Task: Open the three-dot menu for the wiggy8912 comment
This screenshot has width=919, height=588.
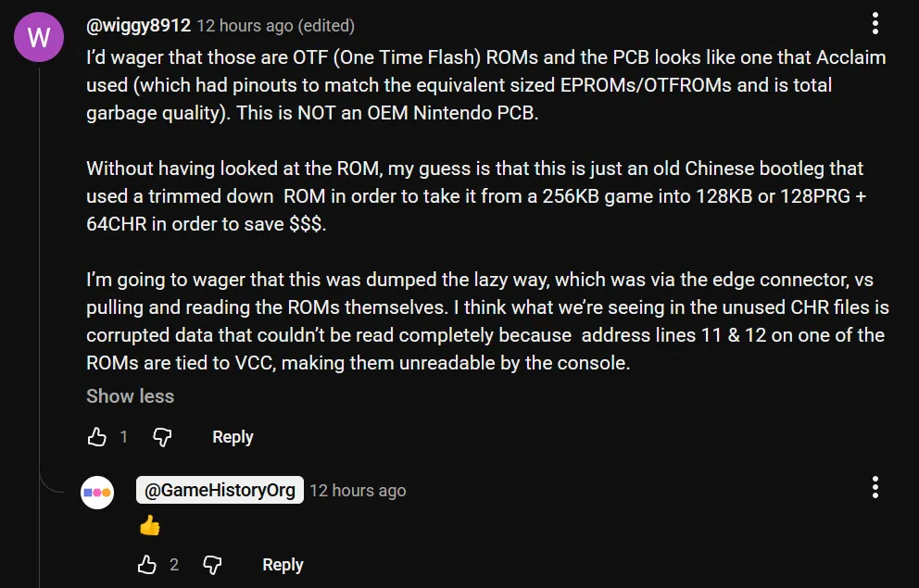Action: [875, 24]
